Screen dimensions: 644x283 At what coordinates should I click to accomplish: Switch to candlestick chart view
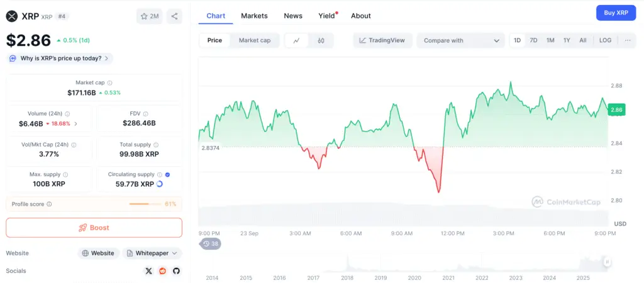tap(321, 40)
